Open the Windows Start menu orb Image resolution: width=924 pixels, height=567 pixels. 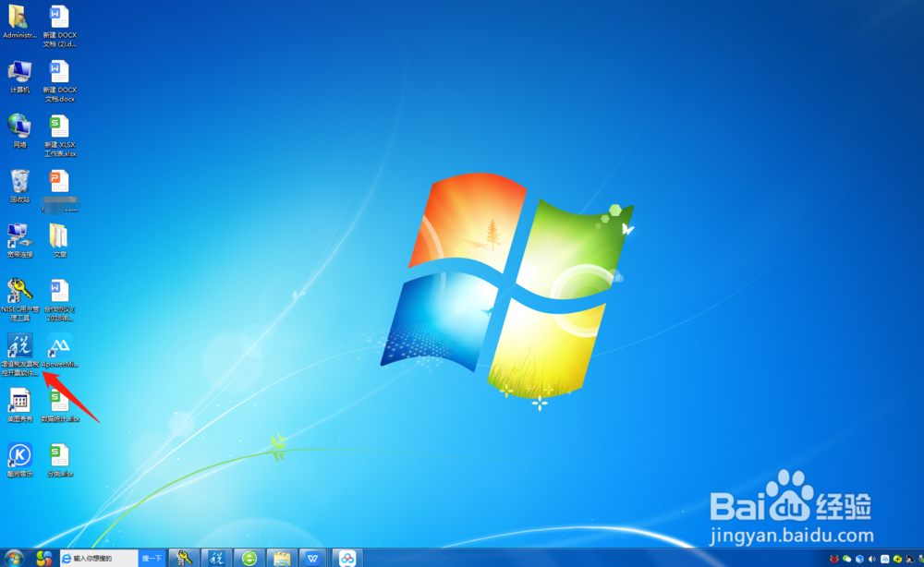(x=13, y=558)
